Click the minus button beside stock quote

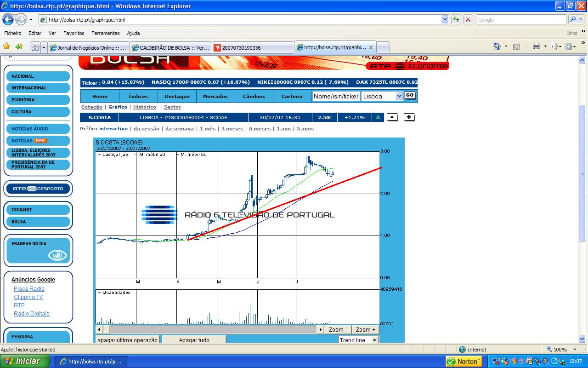(392, 117)
